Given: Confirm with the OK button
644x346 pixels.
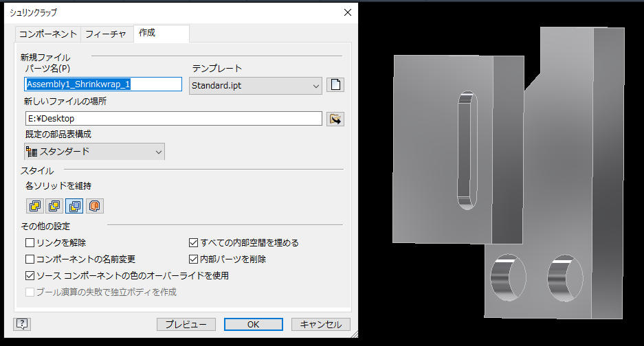Looking at the screenshot, I should pyautogui.click(x=254, y=324).
